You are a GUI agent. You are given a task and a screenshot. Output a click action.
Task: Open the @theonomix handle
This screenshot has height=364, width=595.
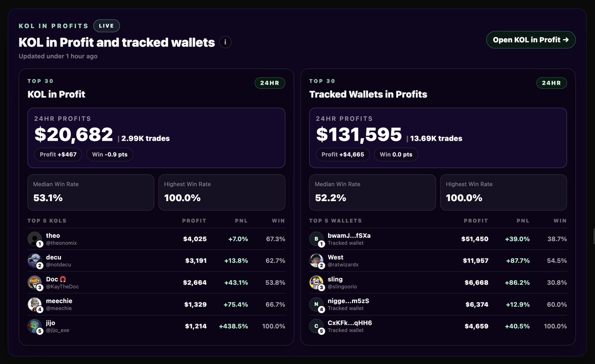[61, 243]
